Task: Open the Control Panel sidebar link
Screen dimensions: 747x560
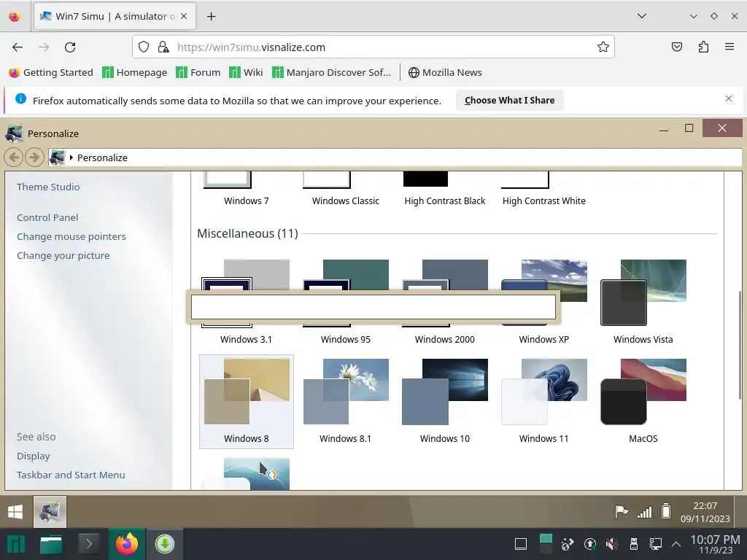Action: (47, 217)
